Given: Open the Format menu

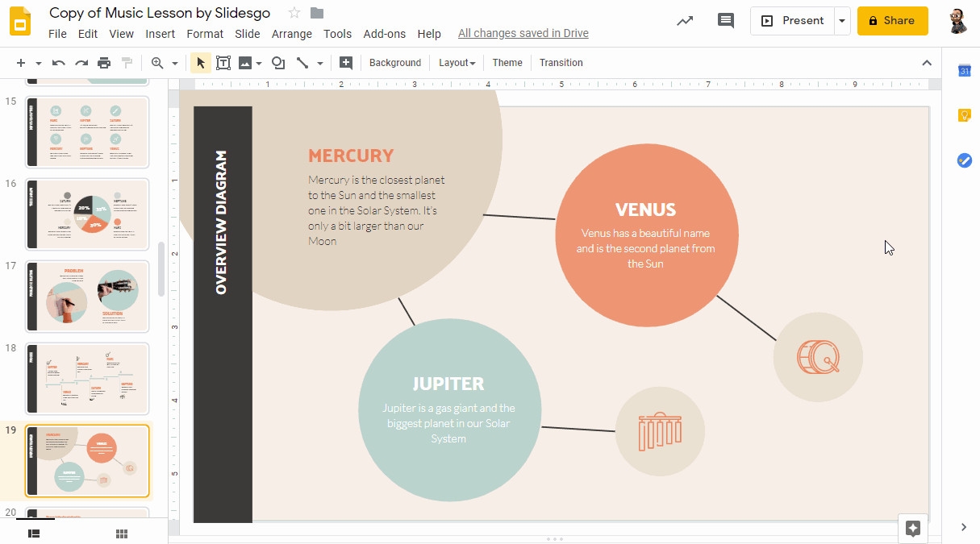Looking at the screenshot, I should (205, 34).
